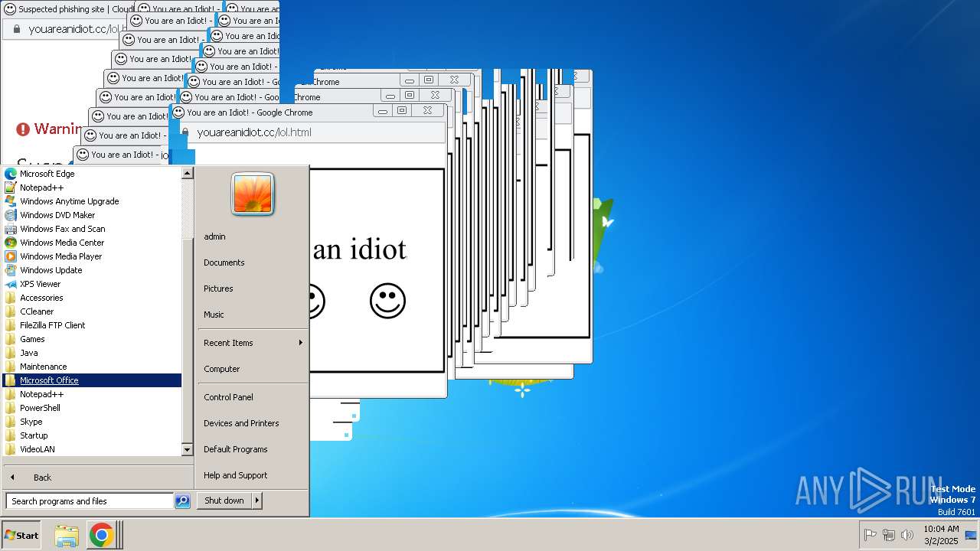Click the search magnifier button
The width and height of the screenshot is (980, 551).
[182, 501]
